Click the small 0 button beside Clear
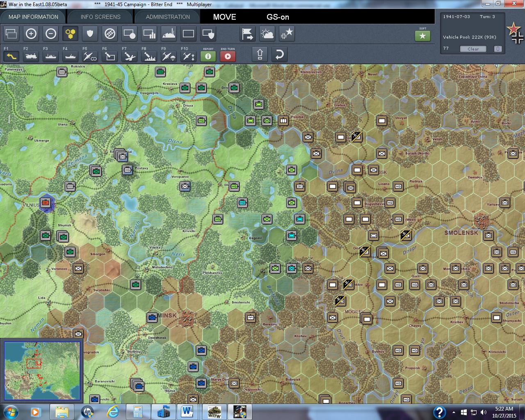Image resolution: width=525 pixels, height=420 pixels. pyautogui.click(x=498, y=49)
